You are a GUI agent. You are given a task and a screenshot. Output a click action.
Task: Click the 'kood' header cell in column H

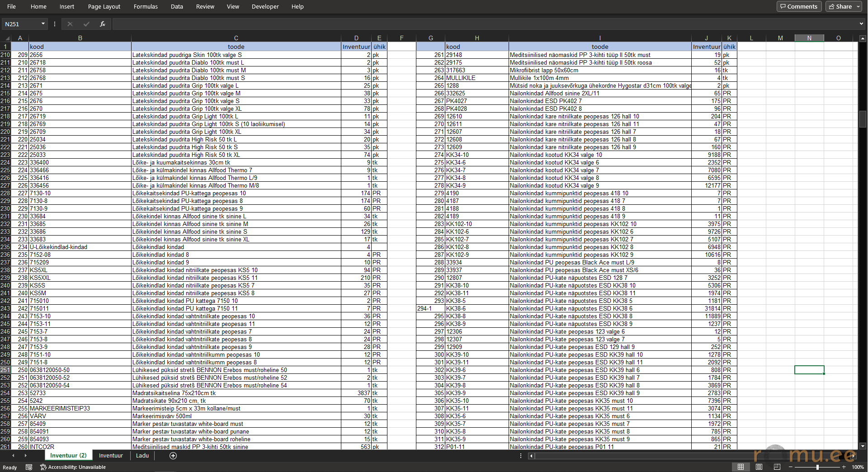pos(477,47)
